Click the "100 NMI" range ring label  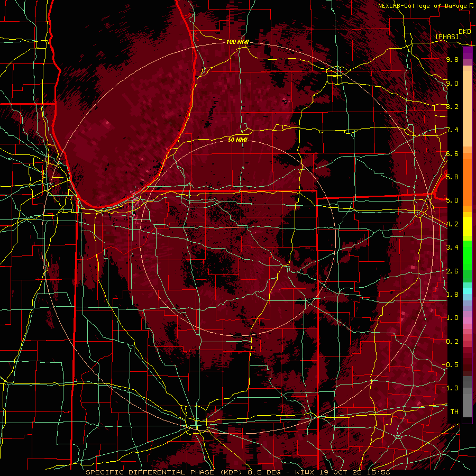(237, 42)
